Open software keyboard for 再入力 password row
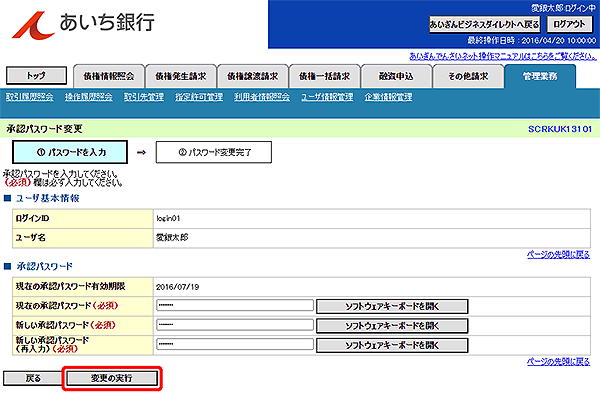Viewport: 600px width, 398px height. (x=392, y=345)
